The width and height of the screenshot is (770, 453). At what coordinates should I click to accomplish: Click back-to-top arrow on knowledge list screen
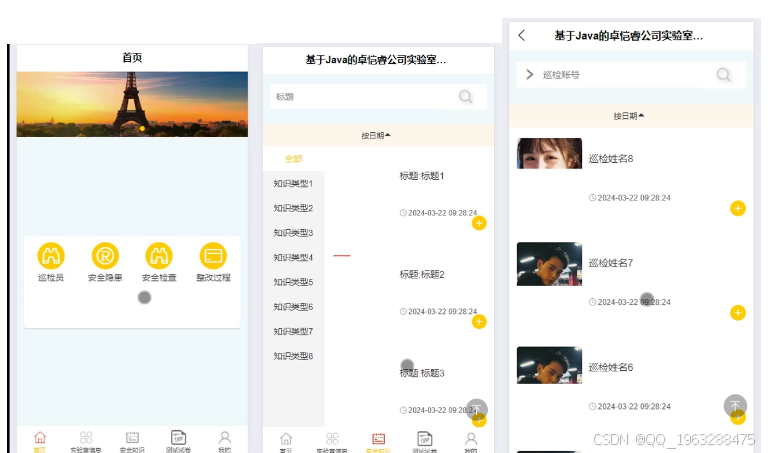pyautogui.click(x=476, y=409)
